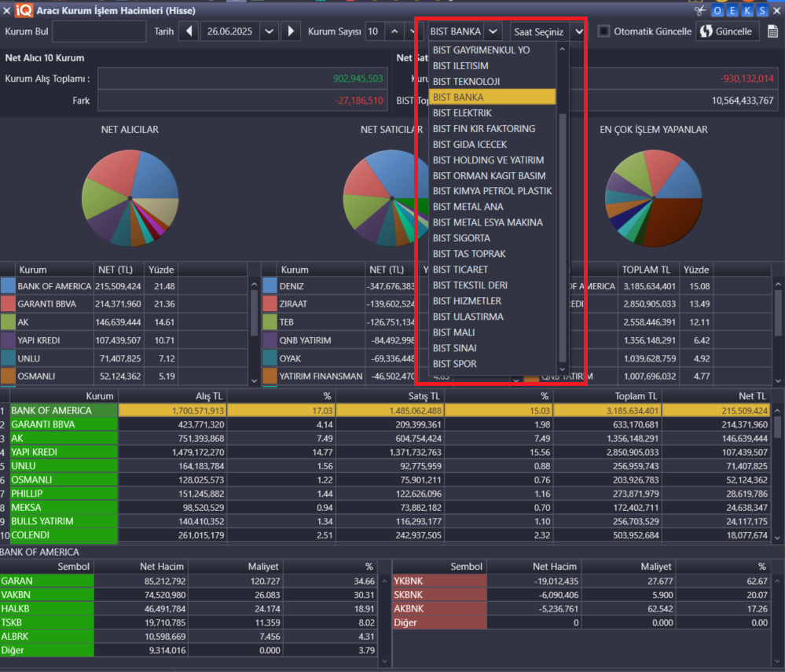The width and height of the screenshot is (785, 672).
Task: Click scroll-up arrow of the Net Alıcılar table
Action: (254, 285)
